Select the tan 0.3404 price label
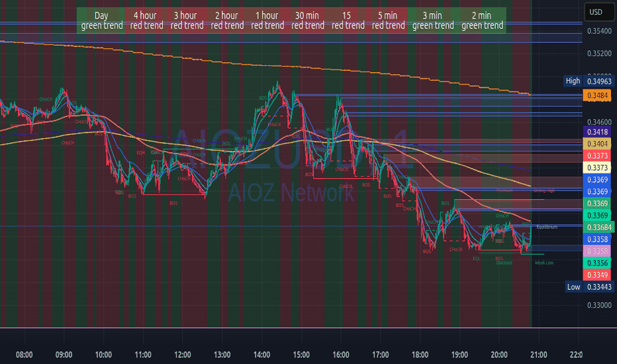 tap(597, 144)
